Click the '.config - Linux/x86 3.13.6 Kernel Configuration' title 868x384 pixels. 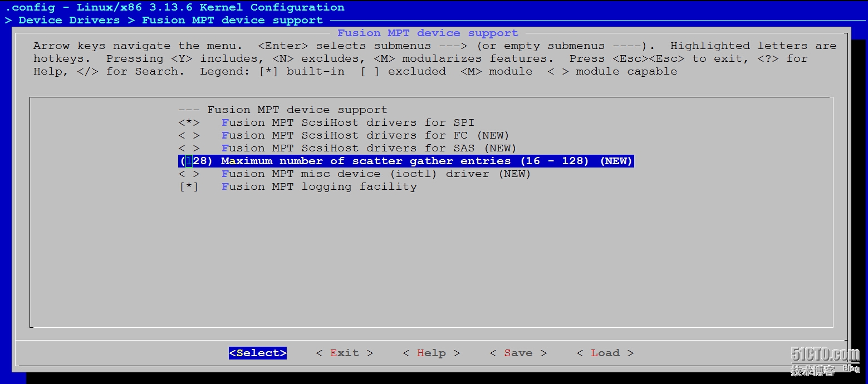click(x=175, y=7)
